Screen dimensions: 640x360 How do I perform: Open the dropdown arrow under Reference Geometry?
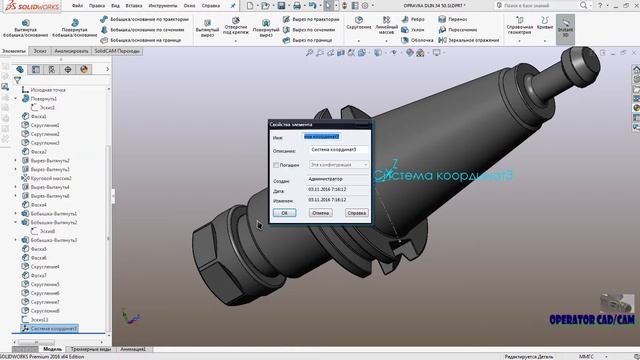point(520,41)
